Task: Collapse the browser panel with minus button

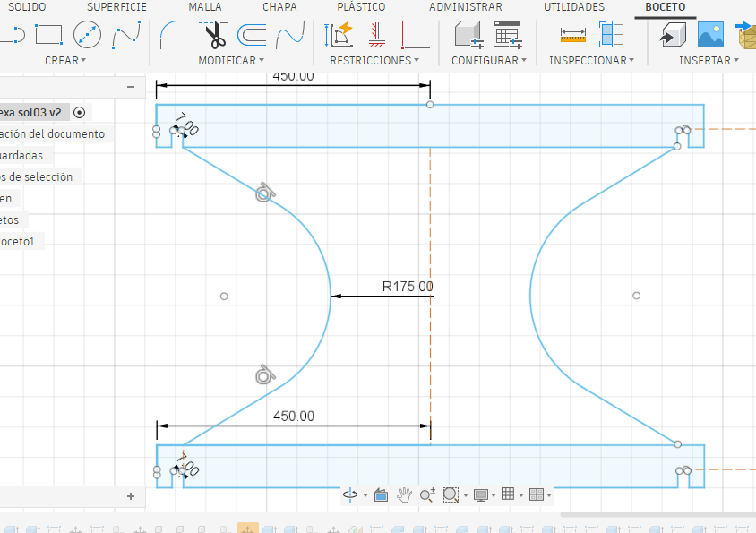Action: coord(131,87)
